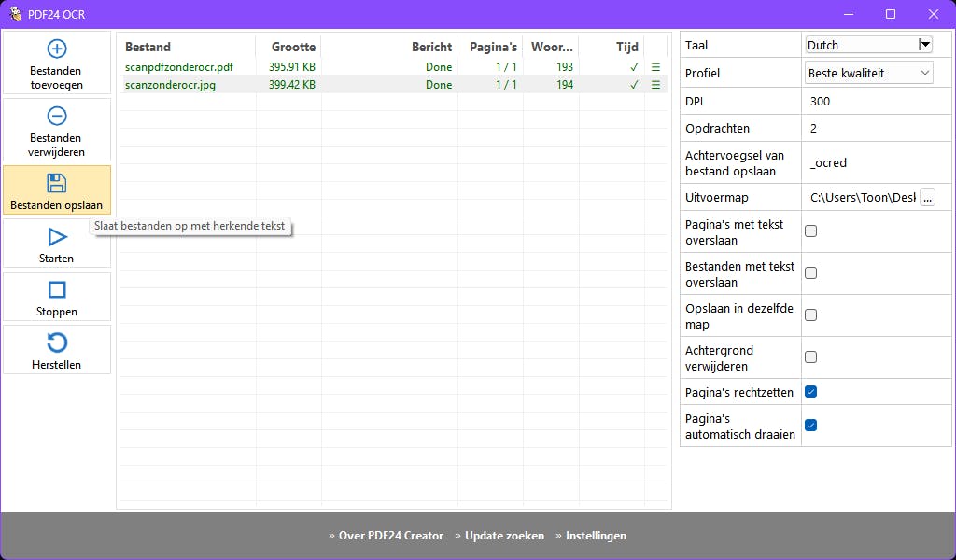Sort by the Pagina's column header
956x560 pixels.
[493, 47]
